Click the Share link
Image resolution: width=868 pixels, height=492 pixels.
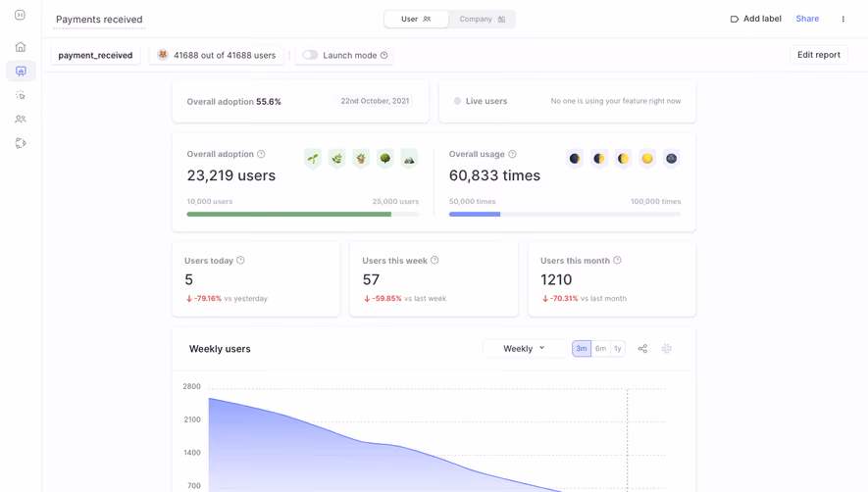807,19
